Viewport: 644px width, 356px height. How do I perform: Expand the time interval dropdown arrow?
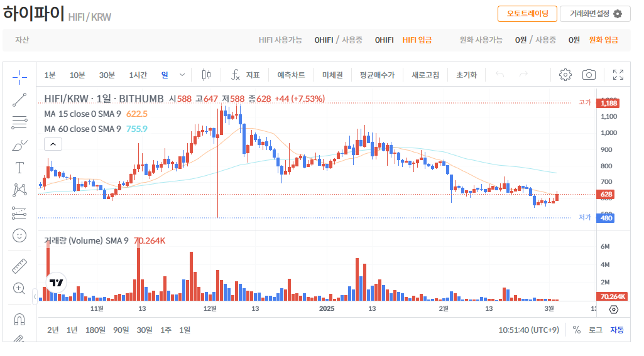tap(182, 75)
